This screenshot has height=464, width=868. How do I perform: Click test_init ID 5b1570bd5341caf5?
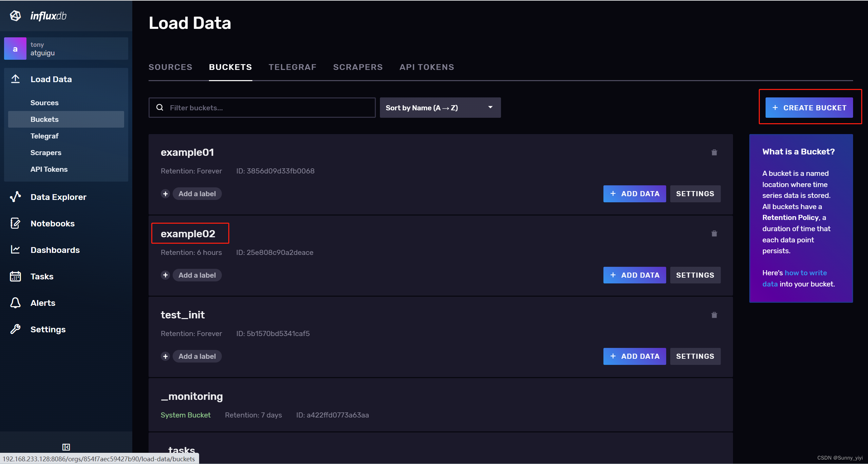coord(273,334)
